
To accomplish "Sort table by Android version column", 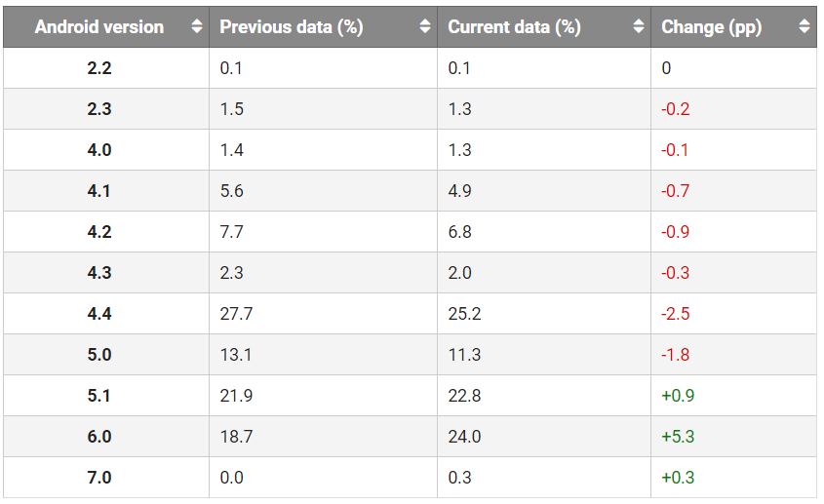I will [x=99, y=27].
